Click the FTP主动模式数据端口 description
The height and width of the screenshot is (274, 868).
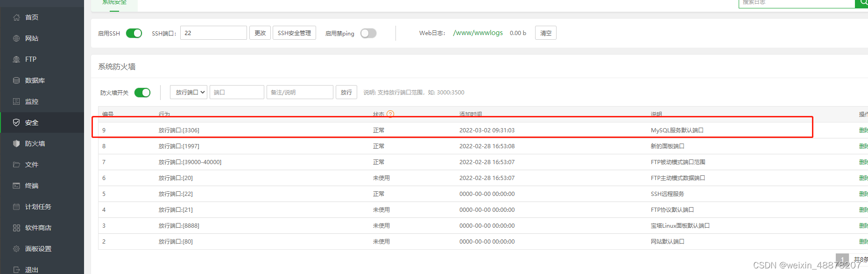pos(678,178)
